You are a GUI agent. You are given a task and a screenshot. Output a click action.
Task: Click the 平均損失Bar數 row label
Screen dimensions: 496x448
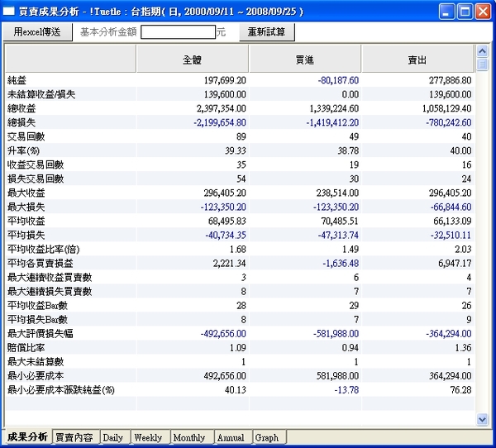pyautogui.click(x=38, y=320)
